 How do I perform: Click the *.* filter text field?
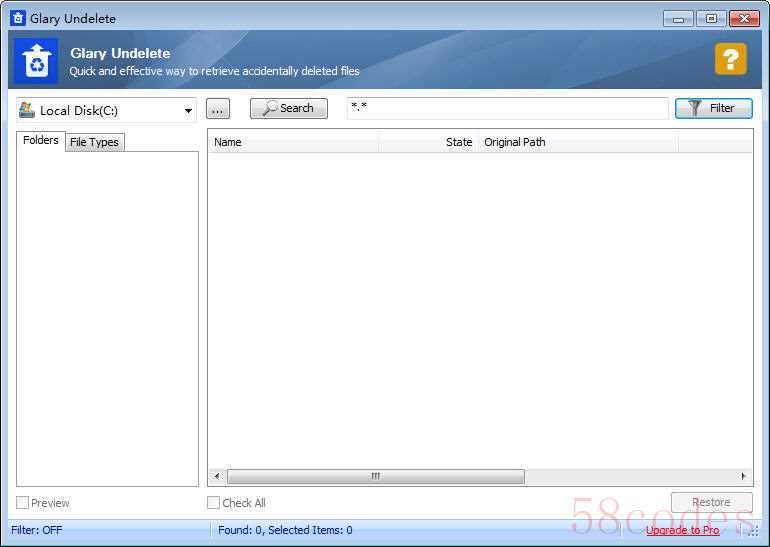tap(508, 108)
